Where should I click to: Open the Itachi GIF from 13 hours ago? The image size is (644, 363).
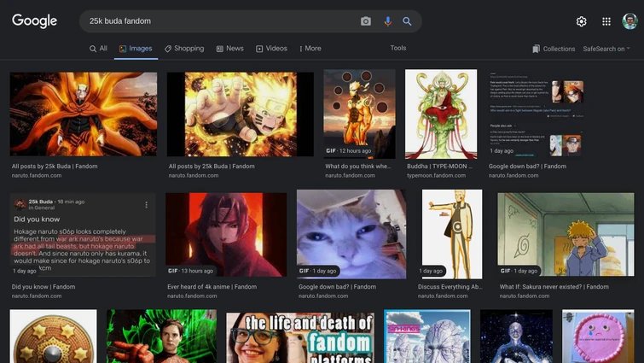pos(226,235)
